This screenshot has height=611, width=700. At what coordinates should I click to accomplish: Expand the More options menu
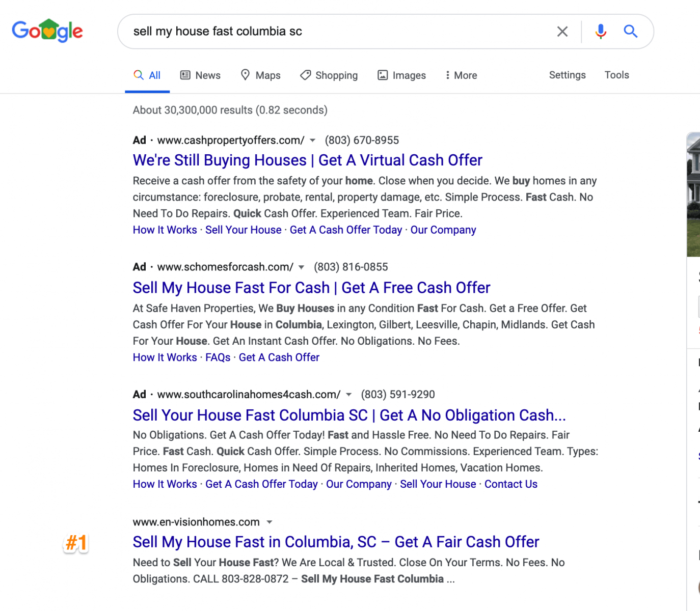461,75
